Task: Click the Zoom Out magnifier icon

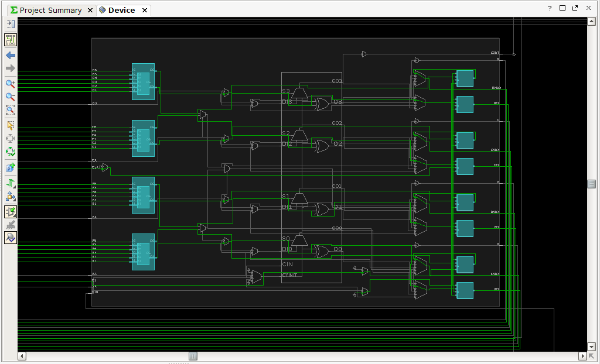Action: click(11, 97)
